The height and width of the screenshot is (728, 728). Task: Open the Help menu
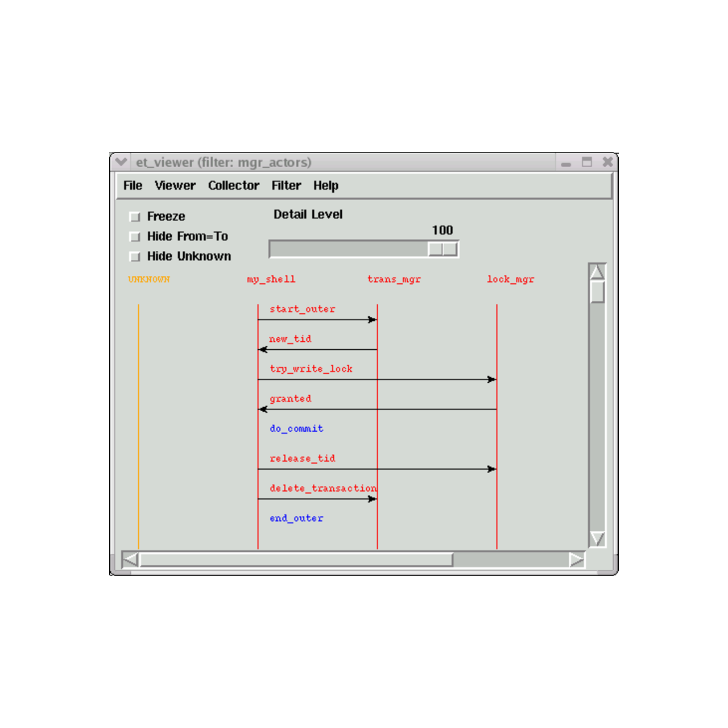[325, 186]
